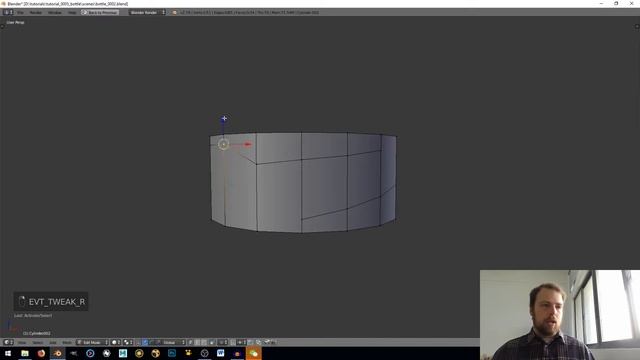
Task: Open the viewport shading dropdown
Action: pos(116,342)
